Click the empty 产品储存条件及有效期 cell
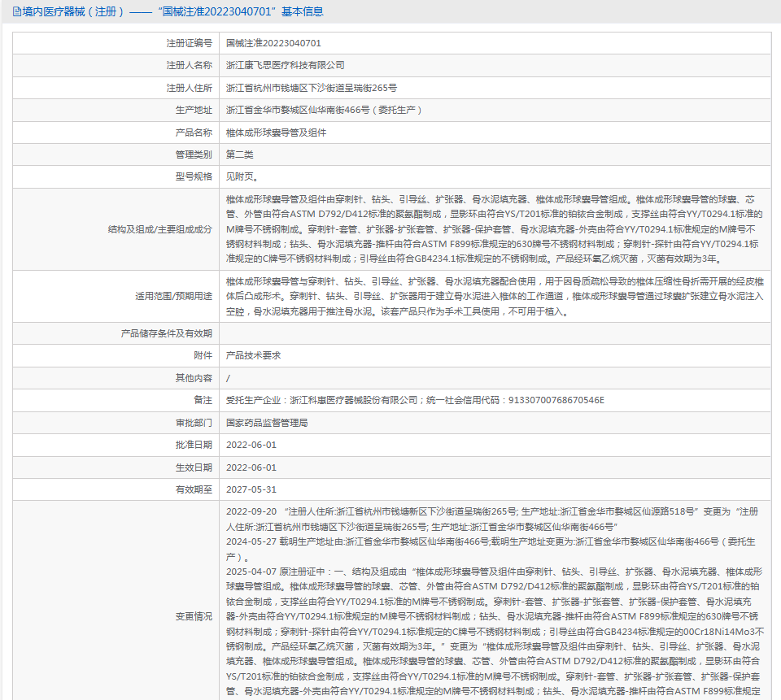781x700 pixels. coord(495,333)
